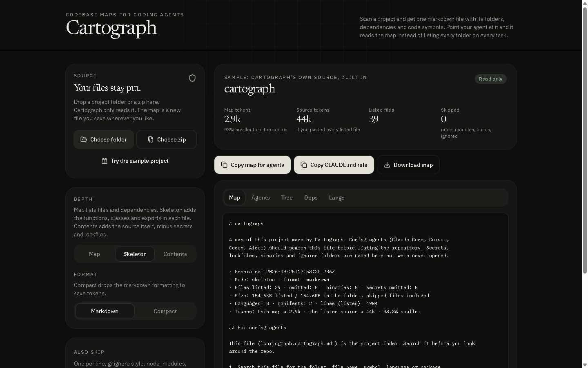Viewport: 588px width, 368px height.
Task: Click the '44k' source tokens value
Action: pyautogui.click(x=304, y=119)
